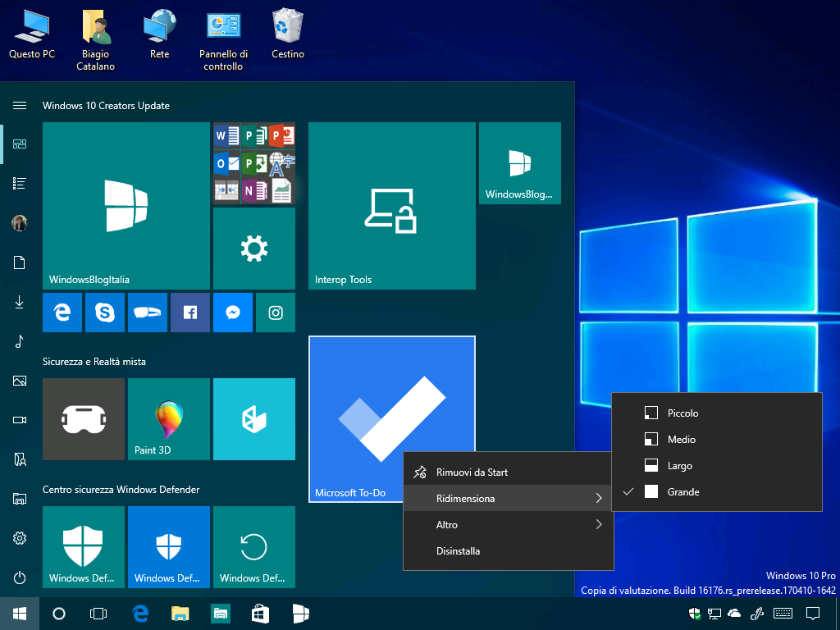Expand the Ridimensiona submenu
The width and height of the screenshot is (840, 630).
pyautogui.click(x=508, y=498)
